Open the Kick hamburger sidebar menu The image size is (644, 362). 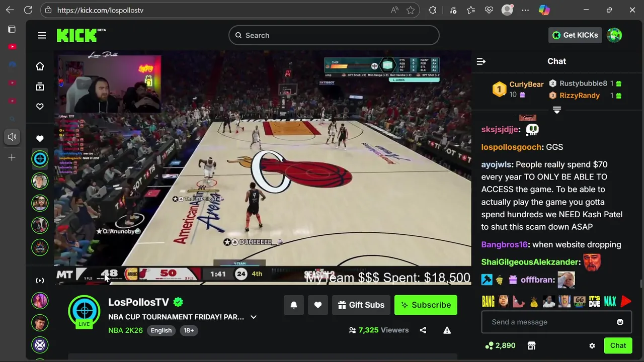42,35
